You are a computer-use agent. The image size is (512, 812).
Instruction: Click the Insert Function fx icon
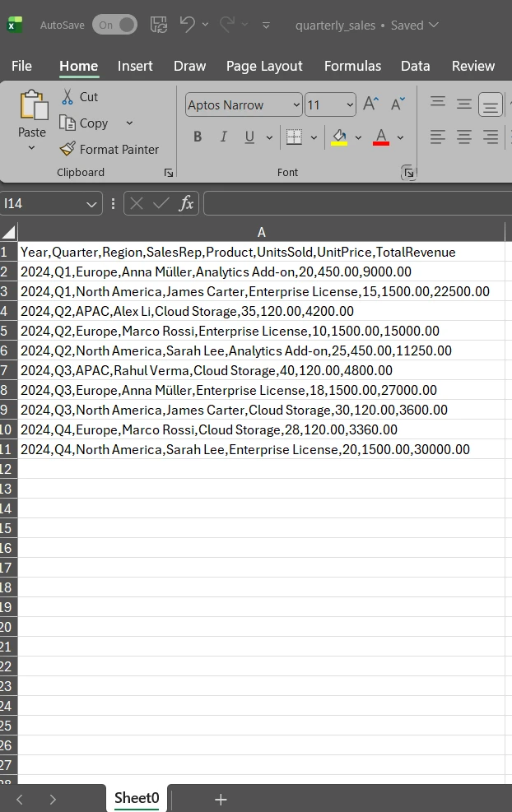point(187,203)
